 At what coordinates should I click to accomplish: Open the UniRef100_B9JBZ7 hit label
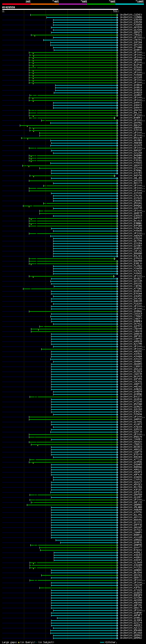(x=131, y=278)
